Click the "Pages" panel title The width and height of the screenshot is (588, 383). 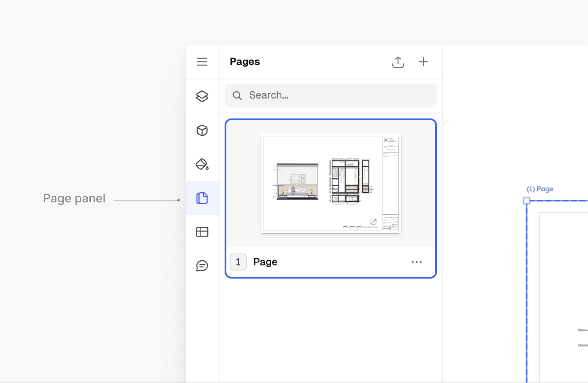(245, 62)
